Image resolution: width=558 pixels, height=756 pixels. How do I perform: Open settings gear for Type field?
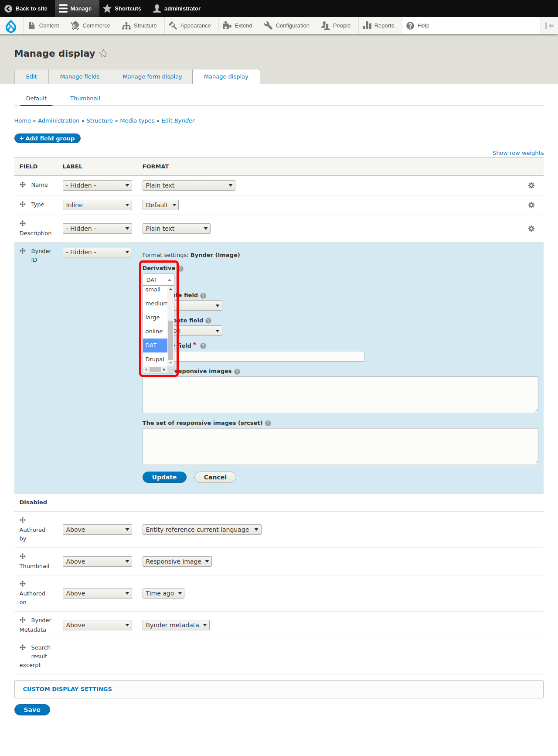coord(531,205)
